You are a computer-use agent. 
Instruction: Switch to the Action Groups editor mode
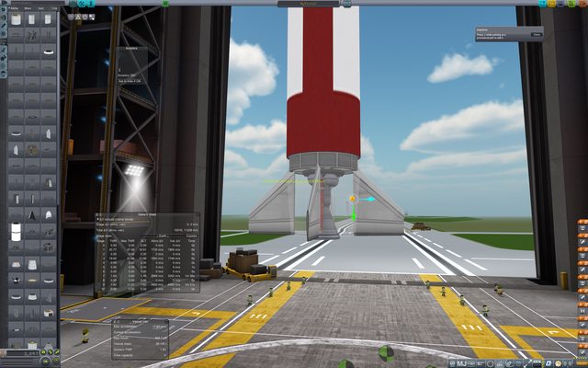tap(83, 4)
